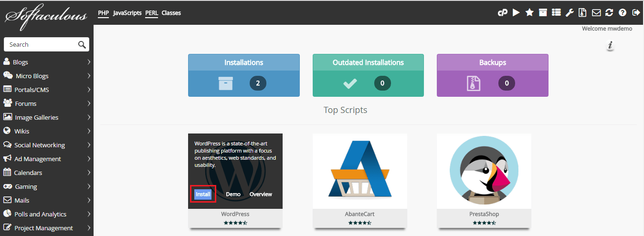Switch to the PHP scripts tab
Screen dimensions: 644x236
point(104,13)
